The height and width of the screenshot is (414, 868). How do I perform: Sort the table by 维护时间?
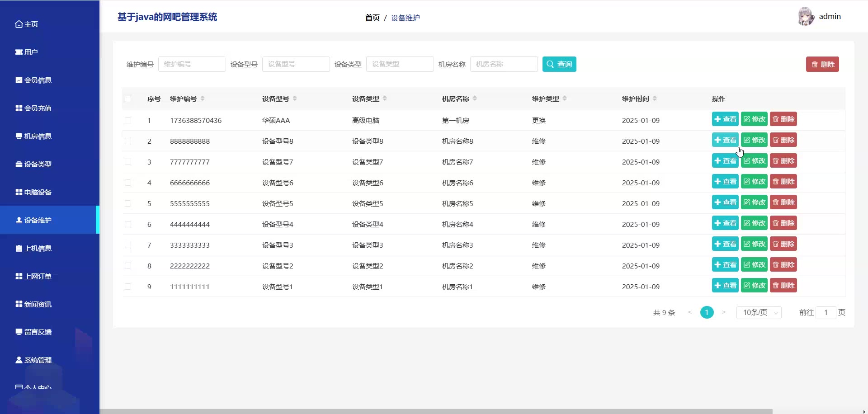[x=655, y=99]
